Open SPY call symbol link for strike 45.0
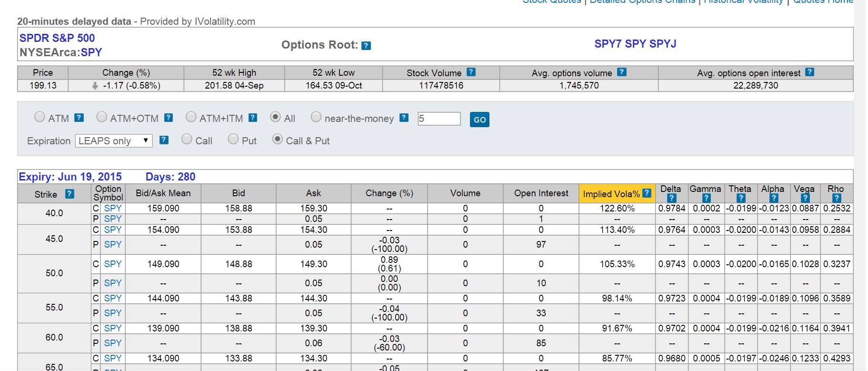 click(113, 230)
